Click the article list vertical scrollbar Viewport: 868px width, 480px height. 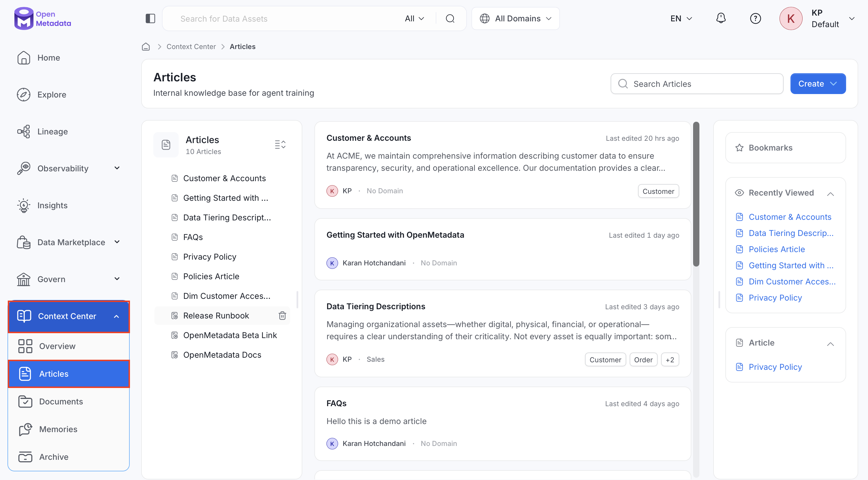point(696,194)
